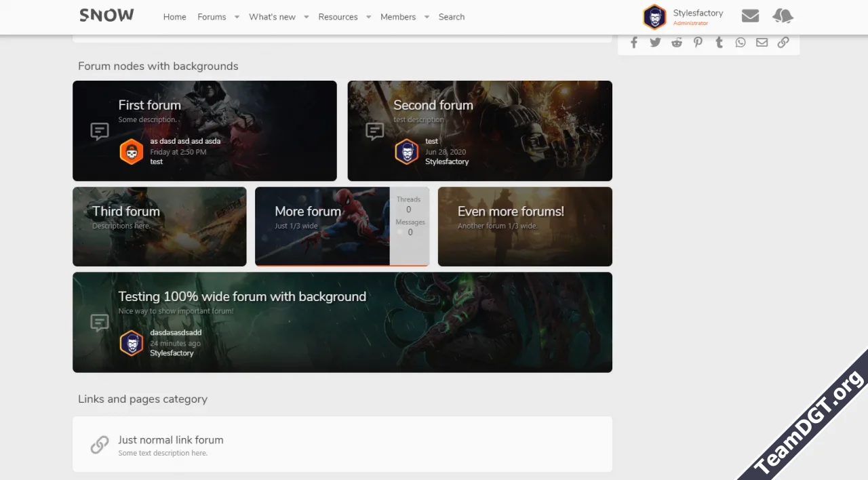The image size is (868, 480).
Task: Open the 'test' thread in Second forum
Action: coord(432,141)
